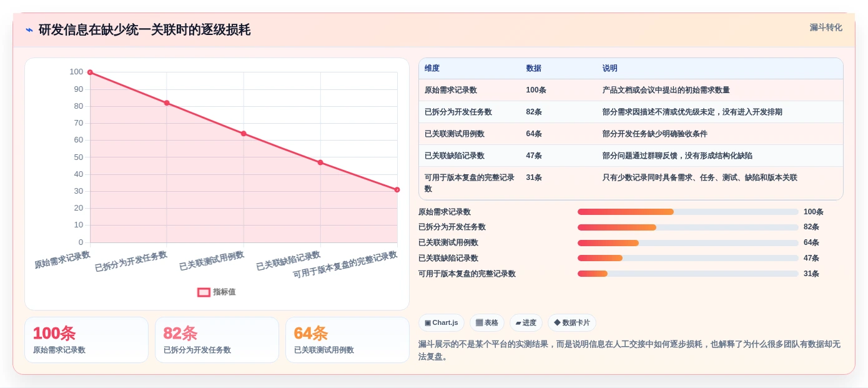Click the 47条 value in the table
868x388 pixels.
535,156
